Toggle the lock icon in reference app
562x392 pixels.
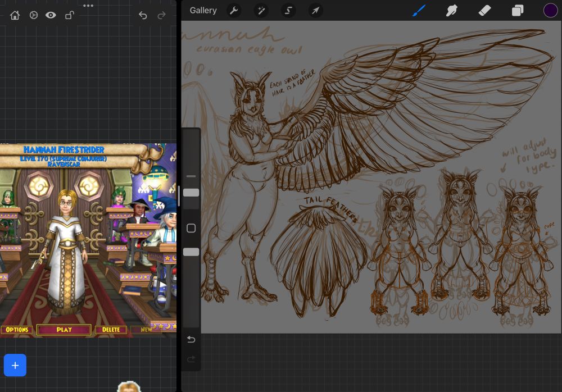tap(70, 15)
